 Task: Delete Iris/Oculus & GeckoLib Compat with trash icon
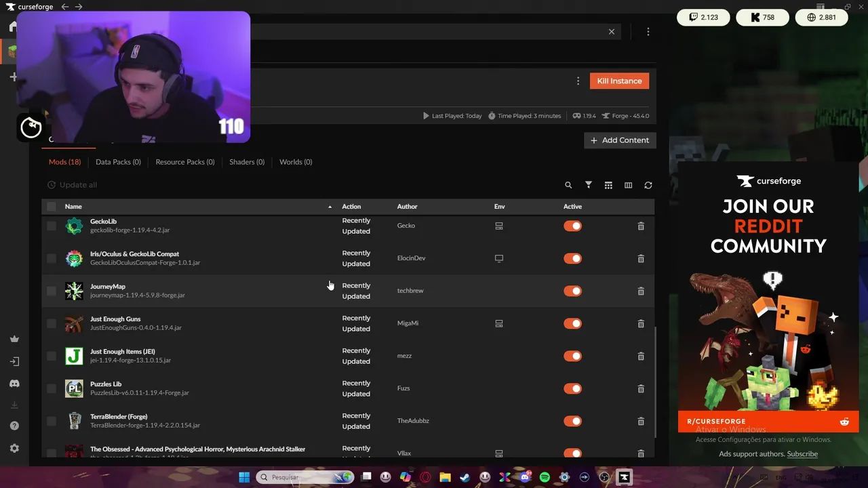pyautogui.click(x=641, y=258)
